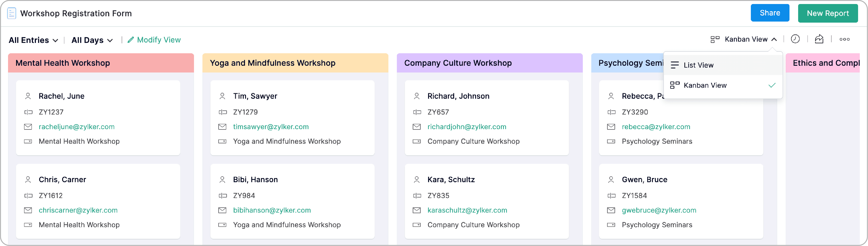
Task: Email timsawyer@zylker.com
Action: (x=271, y=127)
